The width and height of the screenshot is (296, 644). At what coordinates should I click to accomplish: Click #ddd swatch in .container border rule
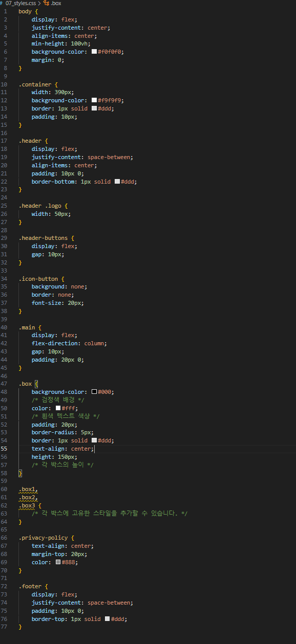coord(94,108)
